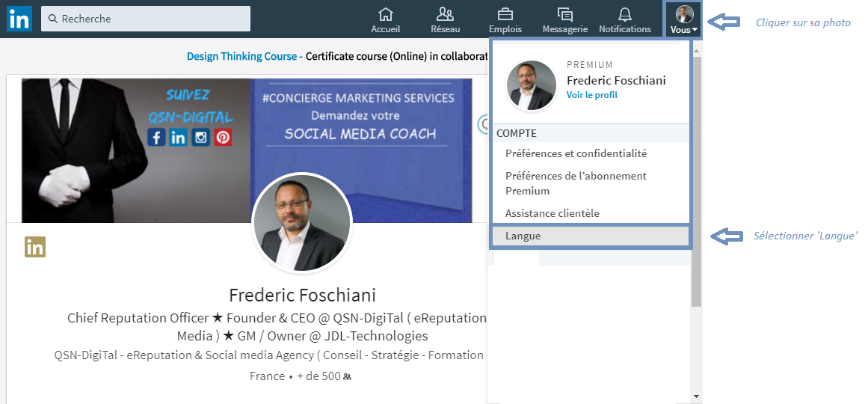
Task: Open Préférences et confidentialité
Action: [x=576, y=153]
